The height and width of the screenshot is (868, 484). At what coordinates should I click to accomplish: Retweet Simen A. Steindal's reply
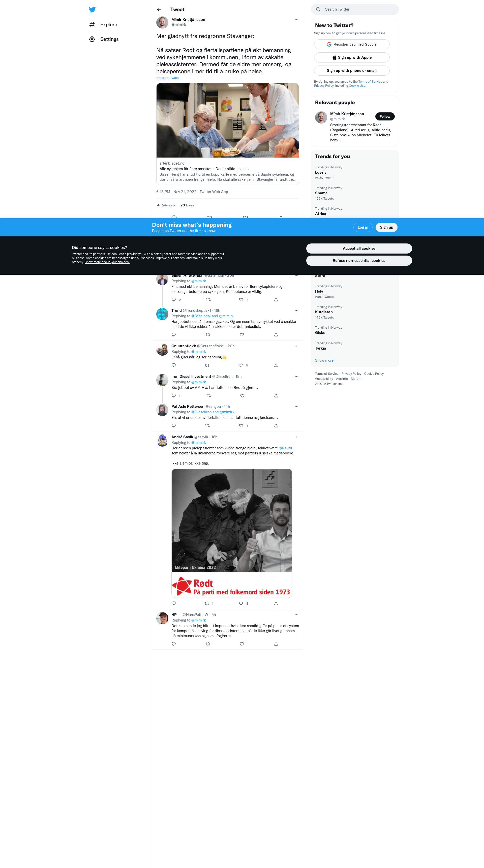tap(208, 300)
